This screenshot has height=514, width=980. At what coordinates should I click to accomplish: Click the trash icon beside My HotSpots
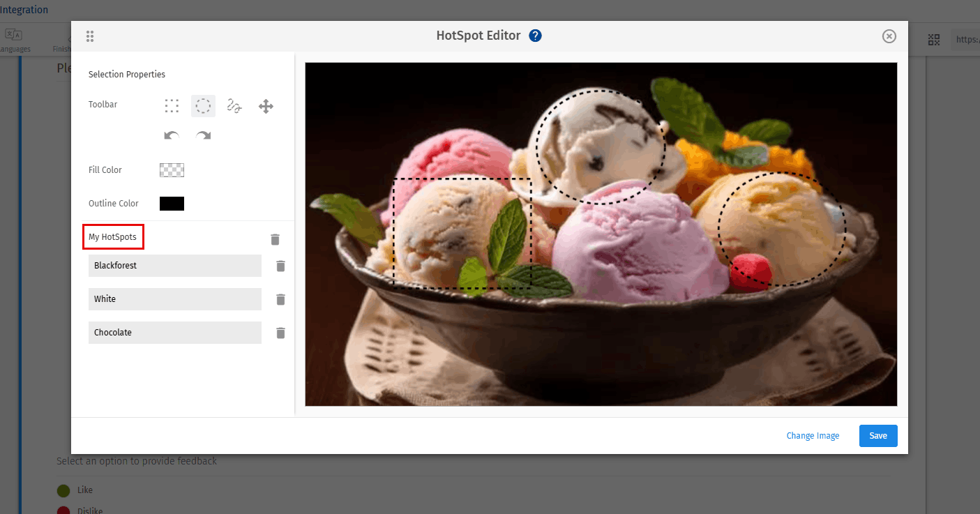(x=275, y=239)
